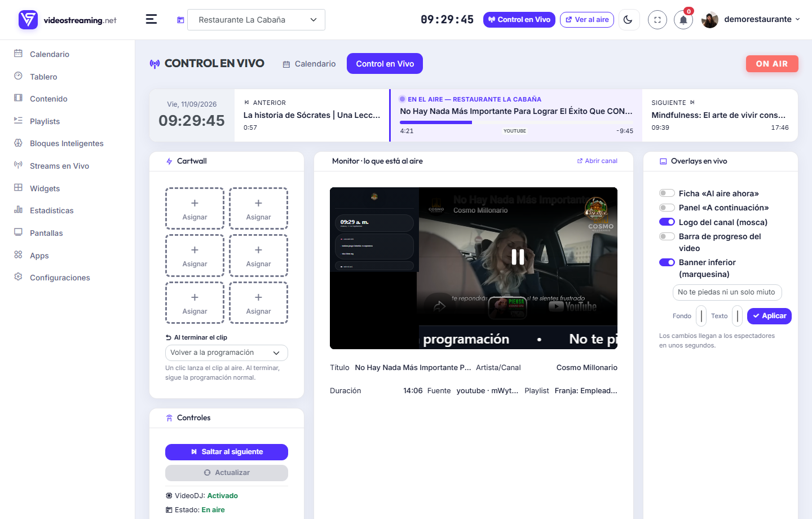Click the Streams en Vivo sidebar icon
812x519 pixels.
[18, 165]
